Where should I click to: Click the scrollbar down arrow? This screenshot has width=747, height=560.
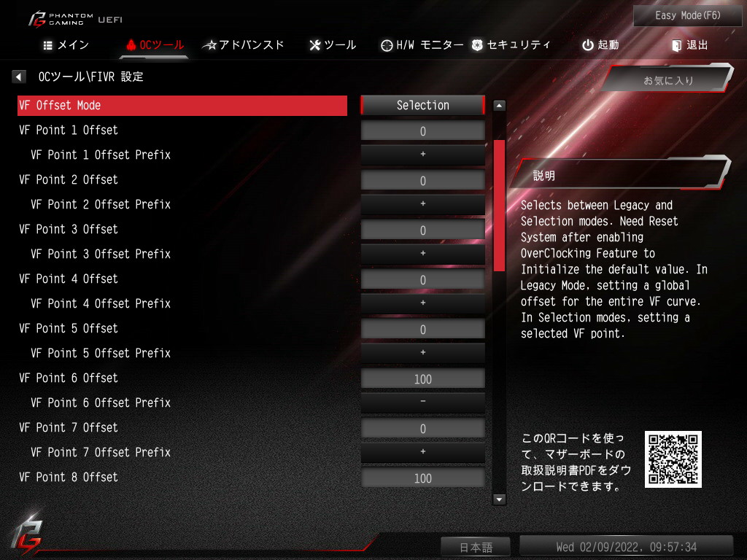(499, 499)
